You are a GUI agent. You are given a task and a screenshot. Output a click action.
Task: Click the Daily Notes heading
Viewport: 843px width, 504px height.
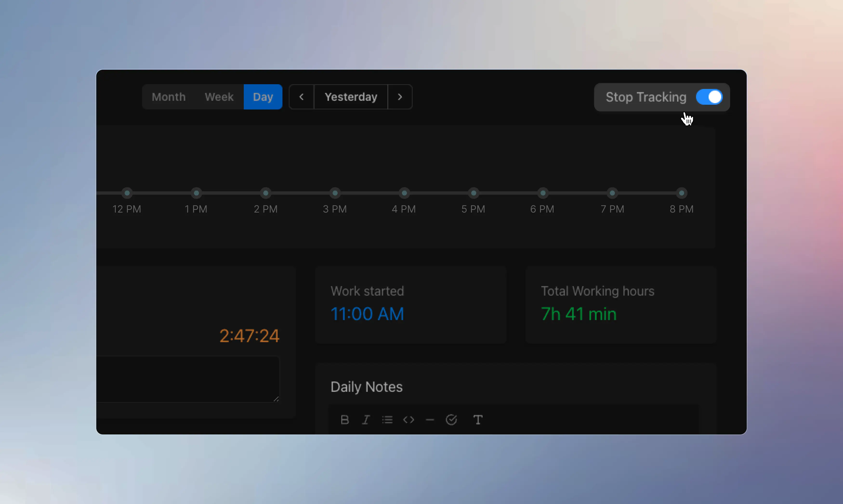coord(367,387)
